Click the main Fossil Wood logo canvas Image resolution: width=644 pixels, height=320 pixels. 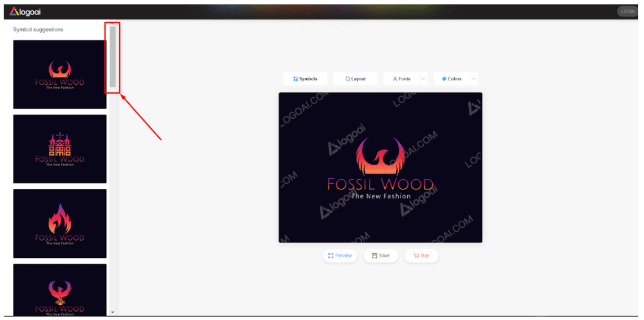pos(380,167)
